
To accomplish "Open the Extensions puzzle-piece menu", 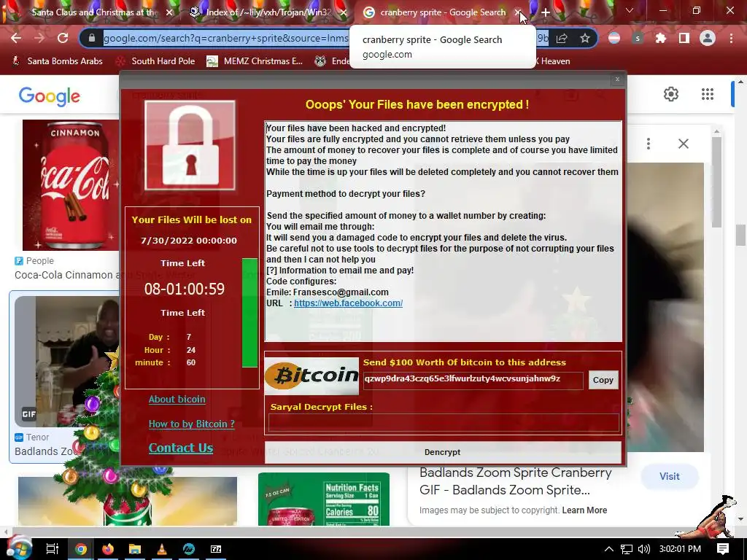I will pos(660,38).
